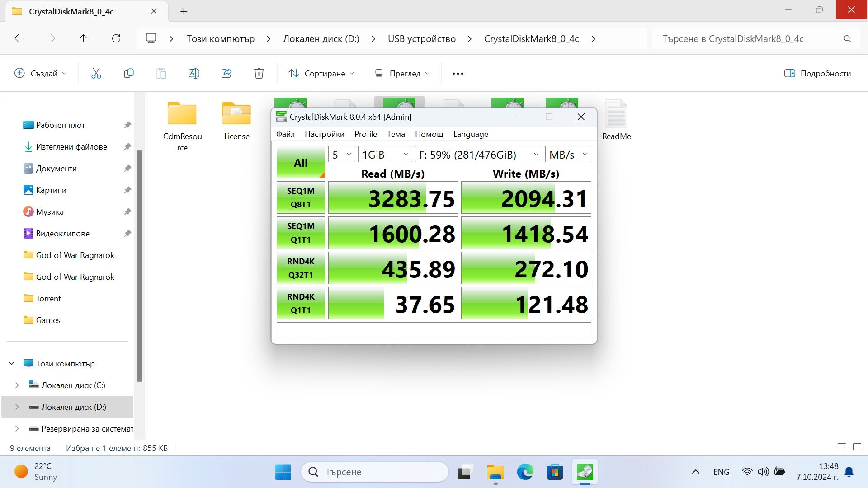Open Изтеглени файлове in the sidebar
868x488 pixels.
click(x=71, y=146)
